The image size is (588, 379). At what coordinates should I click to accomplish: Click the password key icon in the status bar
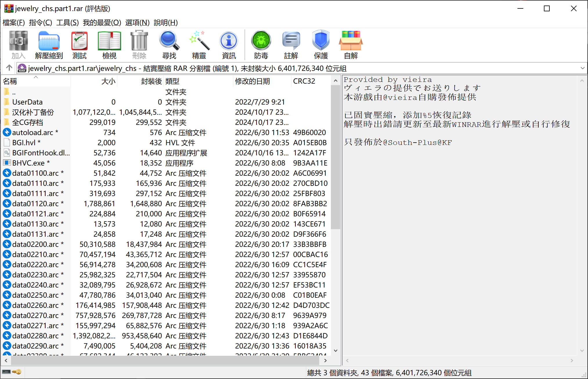pyautogui.click(x=17, y=372)
